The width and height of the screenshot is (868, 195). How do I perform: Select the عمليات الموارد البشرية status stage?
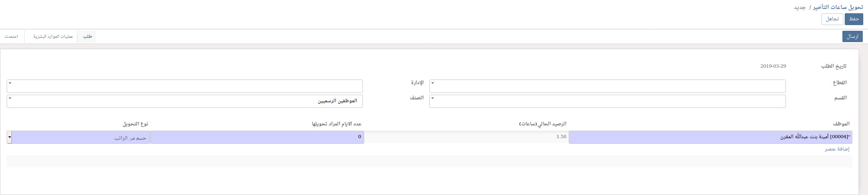(x=53, y=36)
